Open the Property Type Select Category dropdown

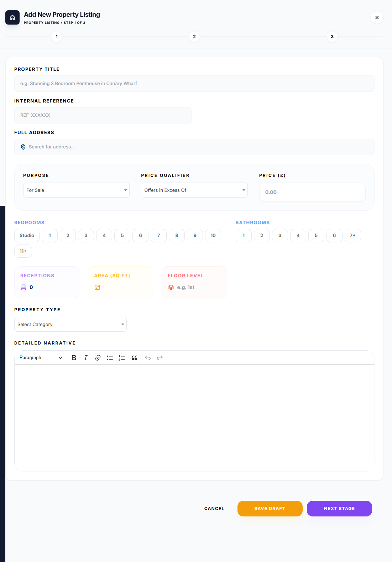[x=70, y=324]
